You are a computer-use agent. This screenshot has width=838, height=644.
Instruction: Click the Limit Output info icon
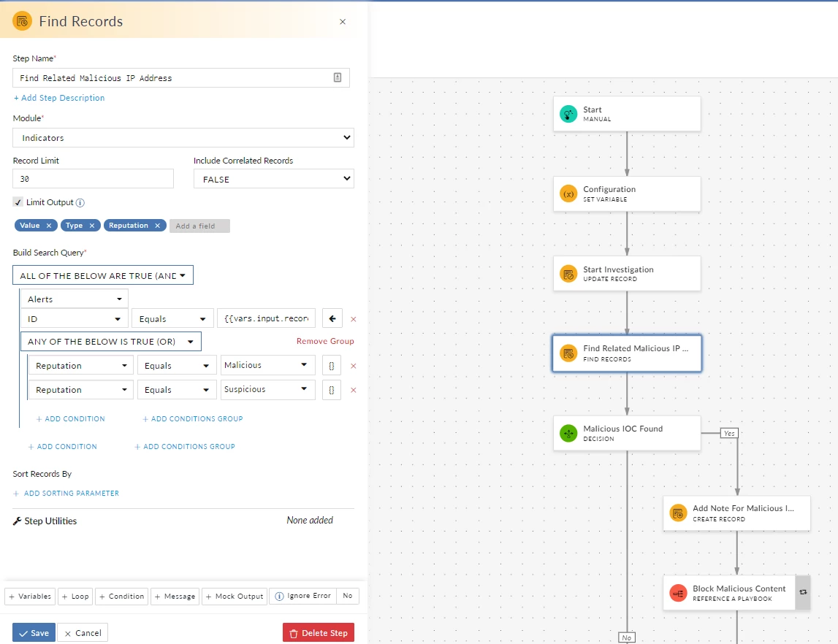[80, 202]
